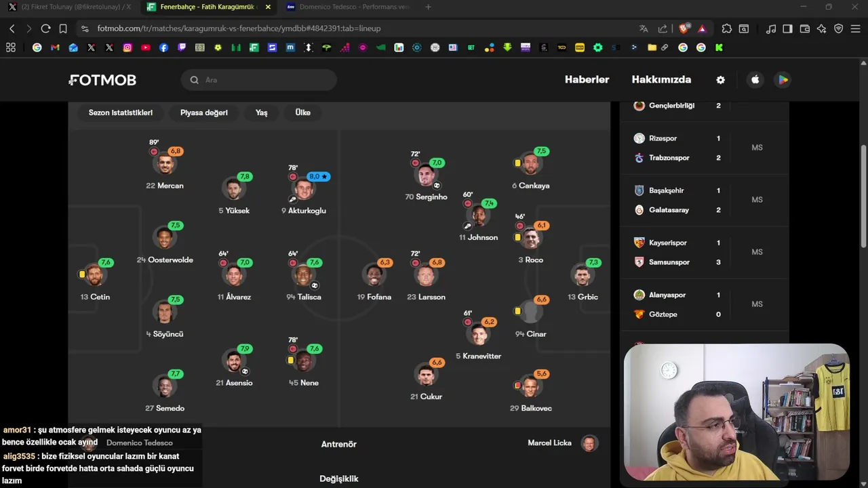Click Talisca's goal ball icon
The height and width of the screenshot is (488, 868).
(314, 285)
